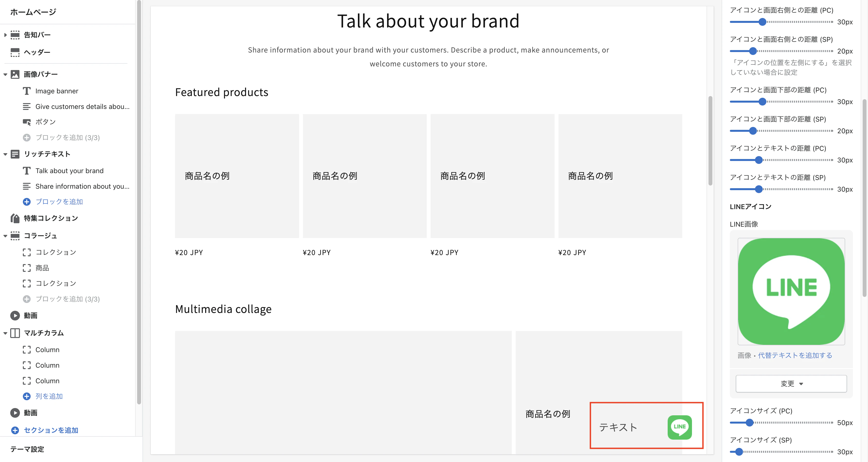Click 列を追加 link
The image size is (868, 462).
[x=49, y=396]
